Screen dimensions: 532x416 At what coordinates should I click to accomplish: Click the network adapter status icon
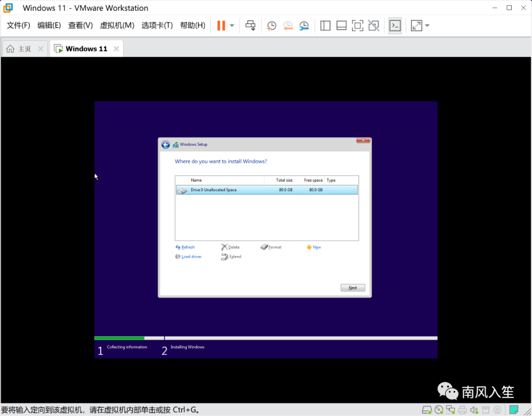tap(451, 410)
